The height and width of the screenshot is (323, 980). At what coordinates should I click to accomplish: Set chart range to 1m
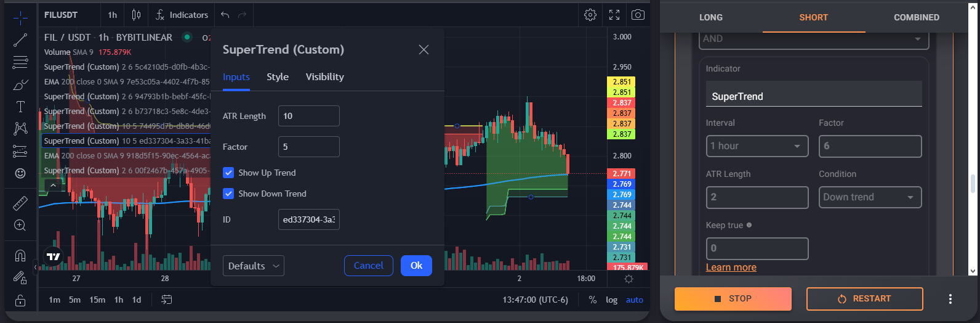click(55, 300)
